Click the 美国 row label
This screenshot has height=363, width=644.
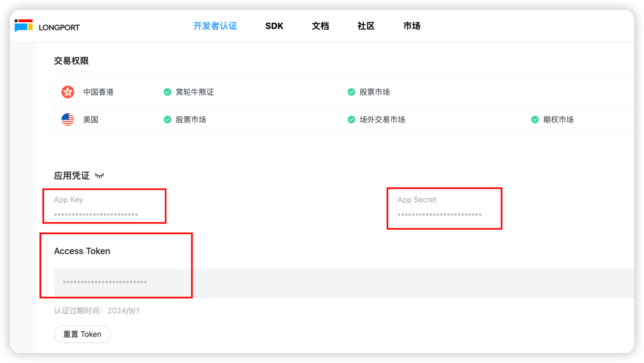click(91, 119)
